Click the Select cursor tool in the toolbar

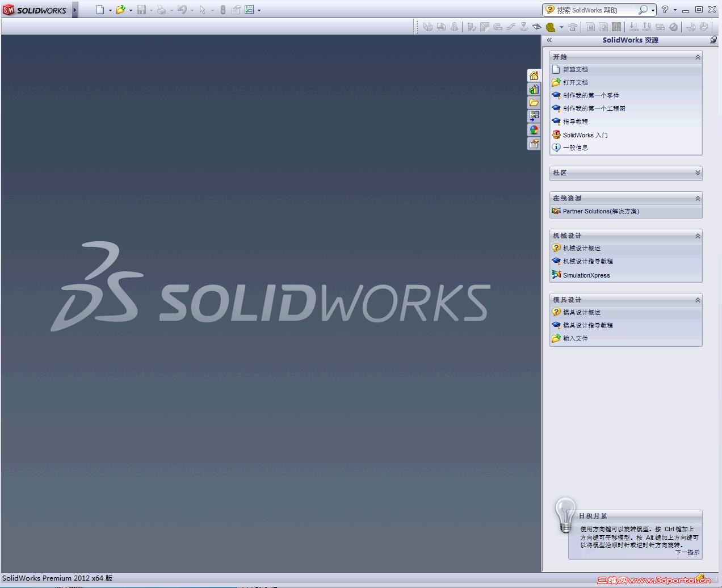click(202, 10)
